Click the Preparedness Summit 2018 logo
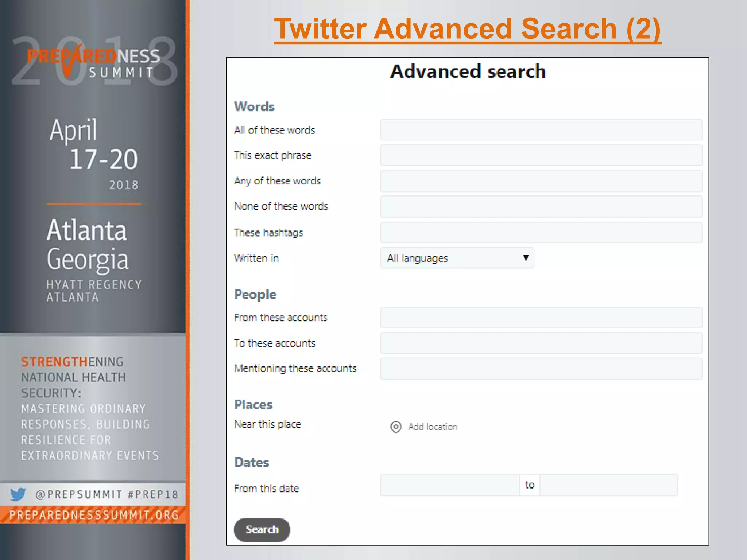Image resolution: width=747 pixels, height=560 pixels. (94, 61)
